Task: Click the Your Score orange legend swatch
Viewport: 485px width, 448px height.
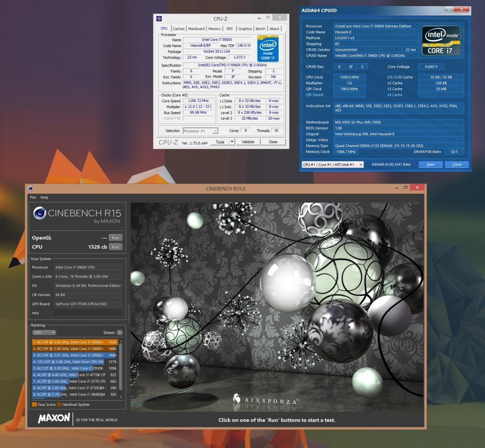Action: click(x=34, y=404)
